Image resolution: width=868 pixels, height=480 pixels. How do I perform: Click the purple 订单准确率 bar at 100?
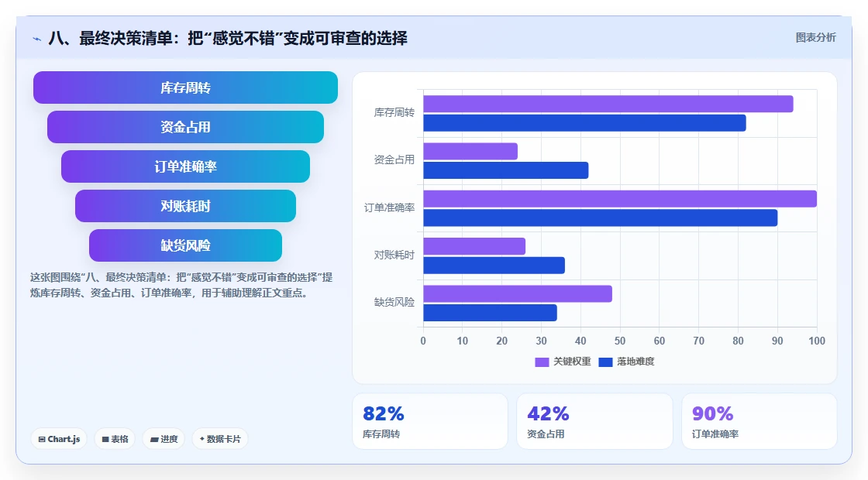tap(620, 198)
